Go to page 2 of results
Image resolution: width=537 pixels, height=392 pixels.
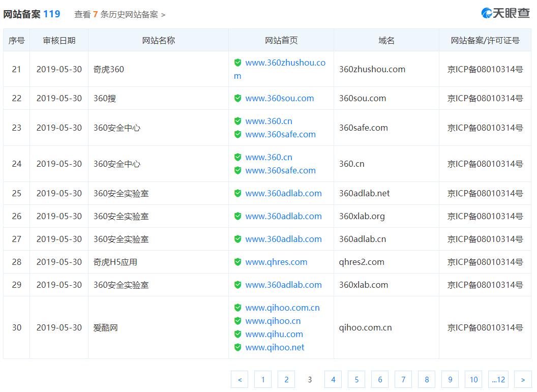286,379
